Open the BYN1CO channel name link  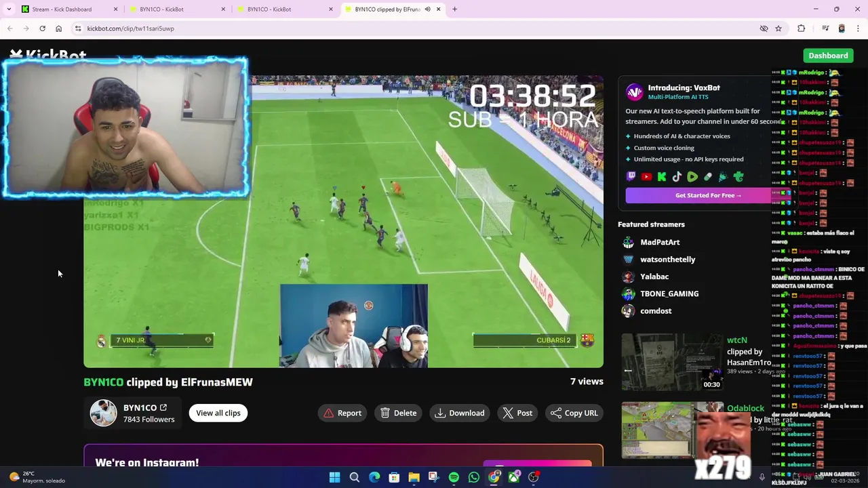click(140, 407)
